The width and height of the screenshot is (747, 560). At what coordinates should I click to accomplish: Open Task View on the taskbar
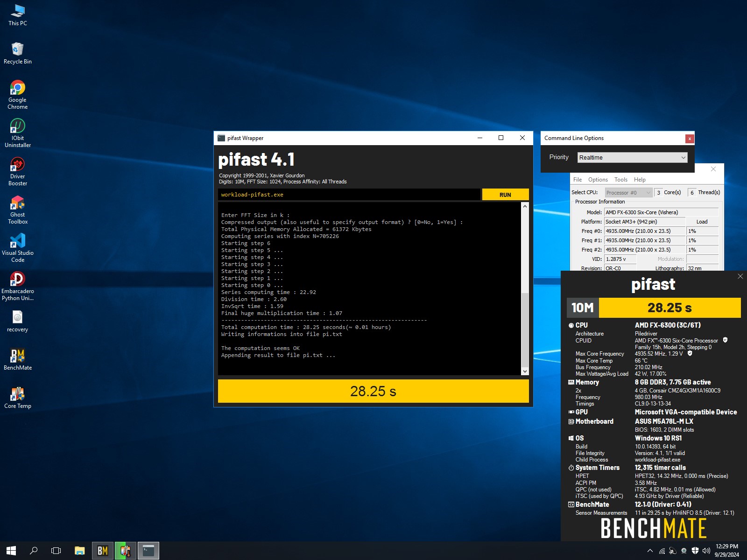coord(56,551)
